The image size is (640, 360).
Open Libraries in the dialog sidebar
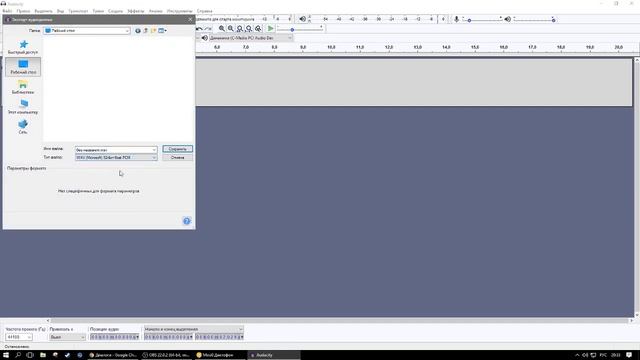point(23,87)
